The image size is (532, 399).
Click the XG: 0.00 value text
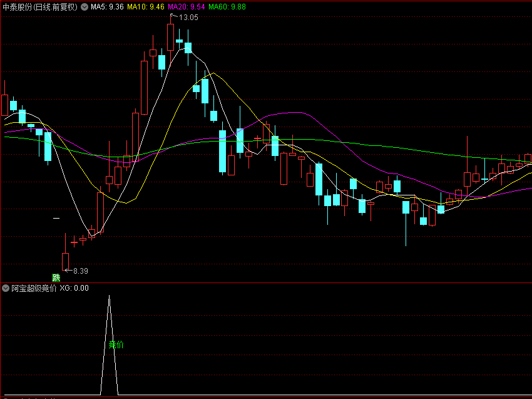pyautogui.click(x=74, y=288)
